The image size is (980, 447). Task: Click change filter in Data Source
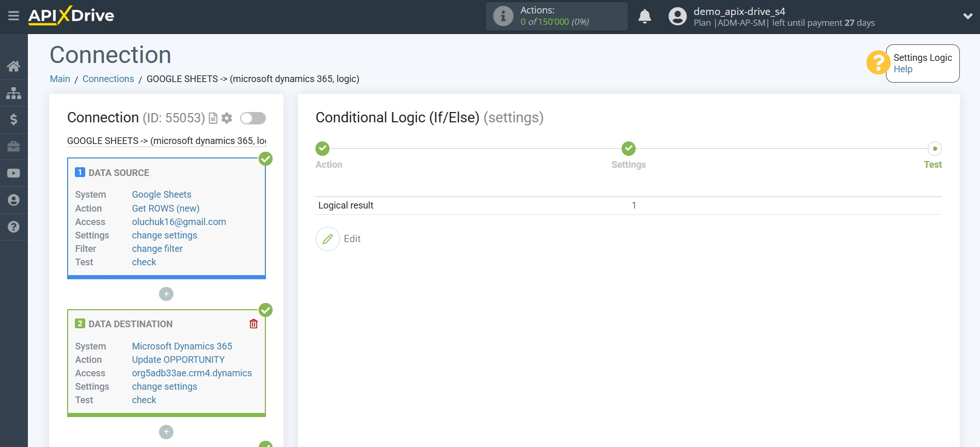click(x=157, y=249)
